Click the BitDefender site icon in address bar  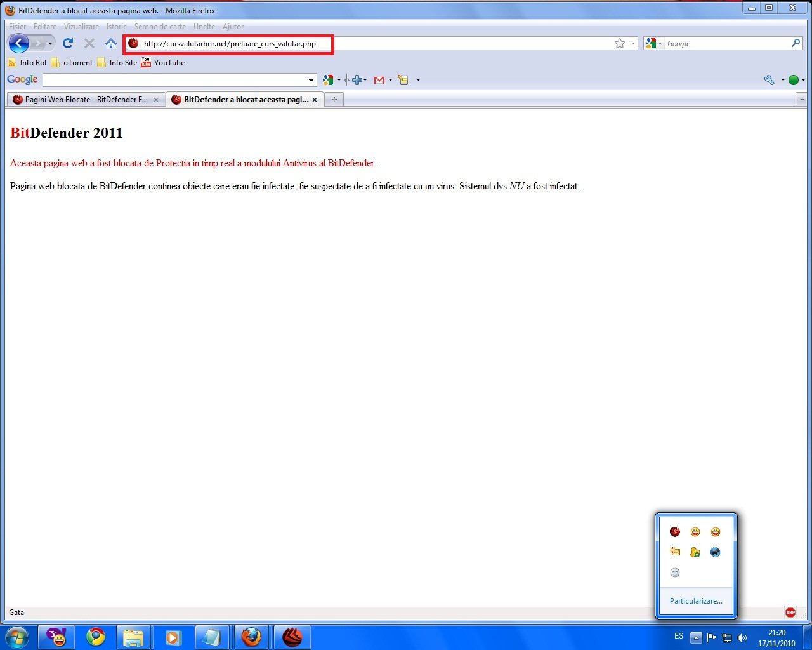pyautogui.click(x=133, y=43)
